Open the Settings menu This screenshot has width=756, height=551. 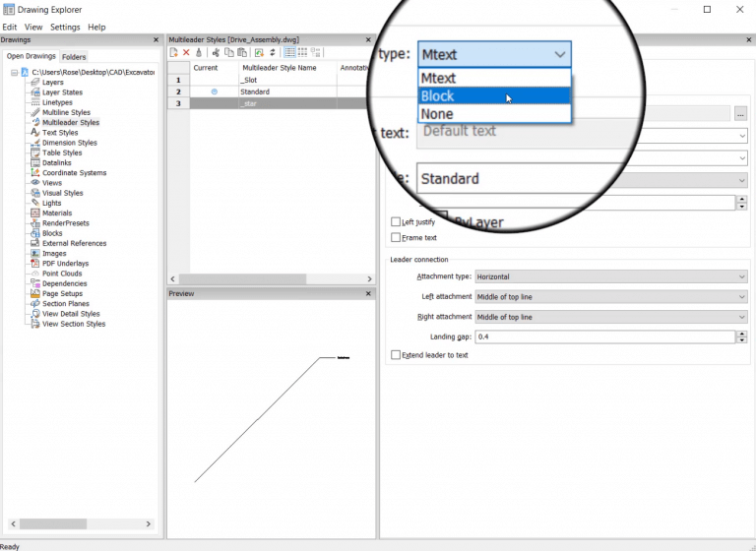click(x=65, y=28)
